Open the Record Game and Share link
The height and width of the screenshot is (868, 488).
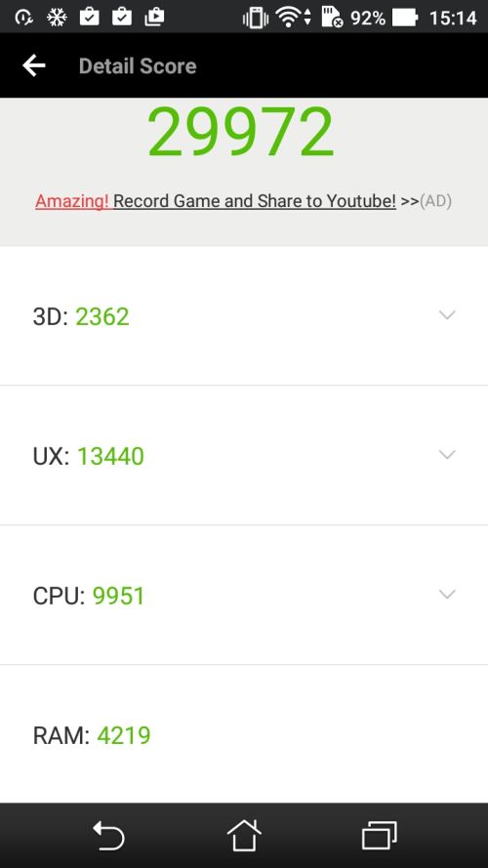tap(255, 201)
